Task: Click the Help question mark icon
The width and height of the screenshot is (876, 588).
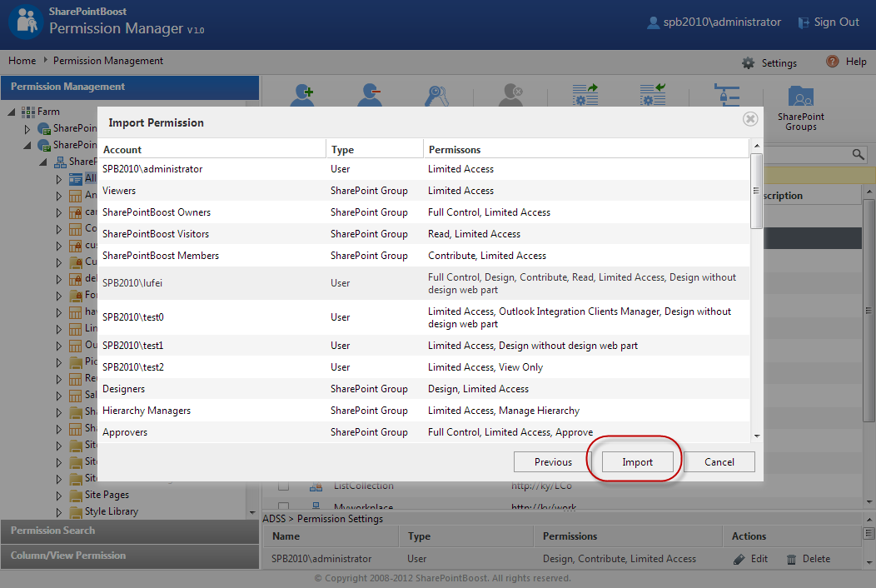Action: tap(833, 62)
